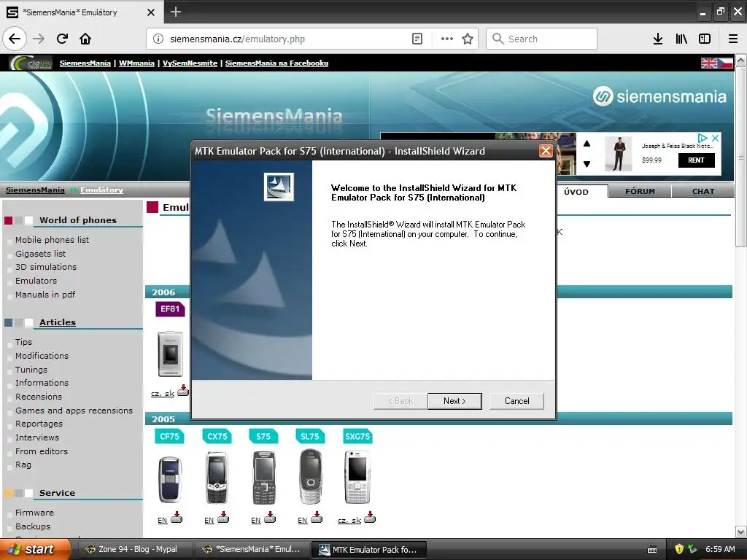
Task: Open Modifications sidebar link
Action: tap(42, 356)
